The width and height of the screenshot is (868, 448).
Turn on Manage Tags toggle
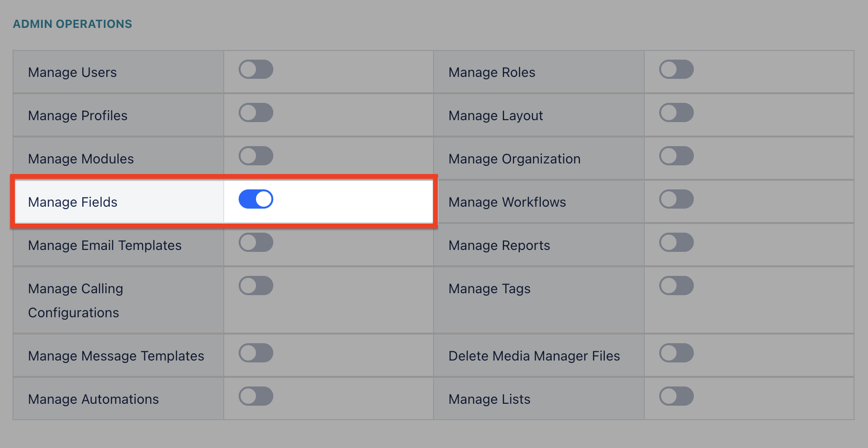point(677,286)
